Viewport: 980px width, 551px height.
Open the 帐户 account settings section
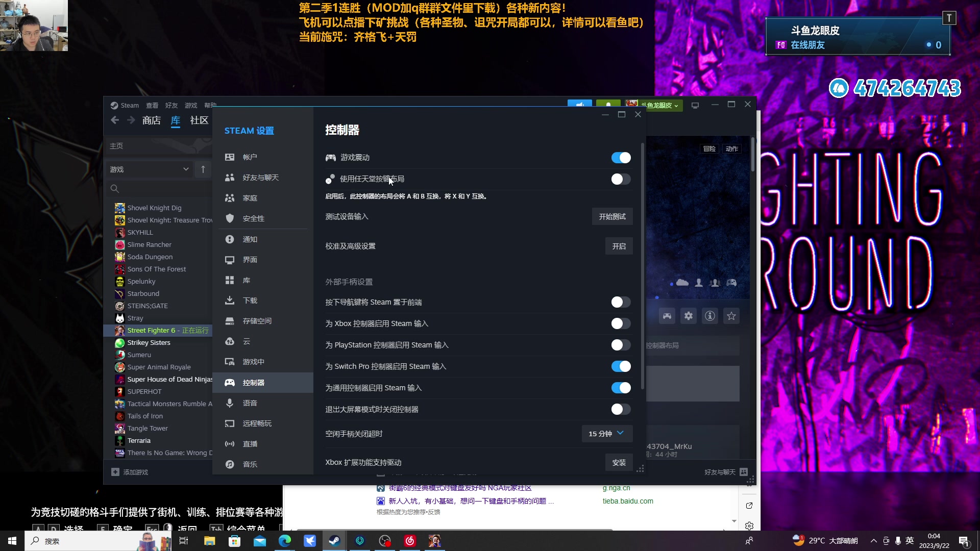click(x=262, y=157)
